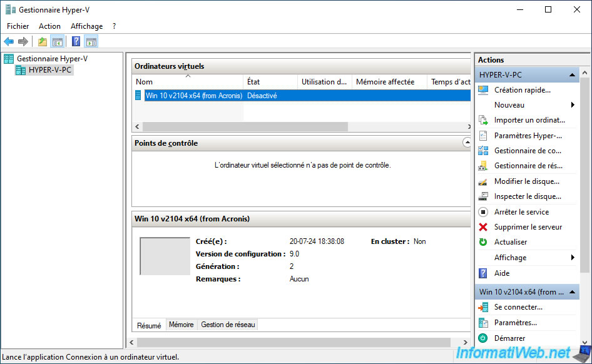Screen dimensions: 592x364
Task: Click the VM icon beside Win 10 v2104 row
Action: pyautogui.click(x=138, y=96)
